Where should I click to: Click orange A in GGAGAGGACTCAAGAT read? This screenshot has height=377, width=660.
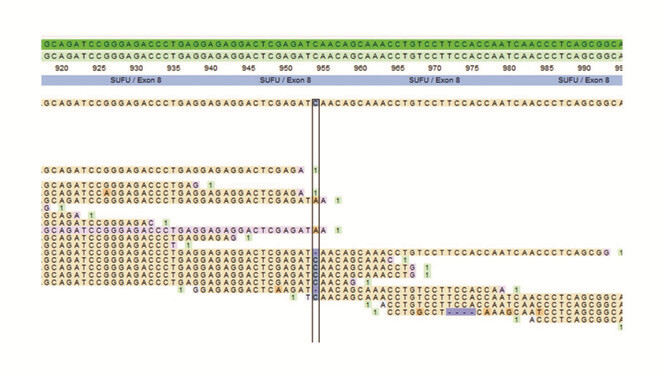[278, 290]
